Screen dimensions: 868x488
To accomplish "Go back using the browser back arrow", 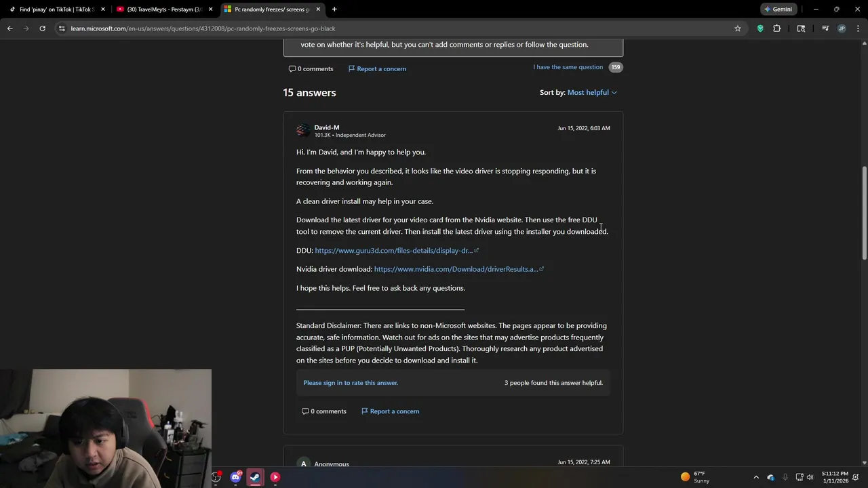I will pos(9,28).
